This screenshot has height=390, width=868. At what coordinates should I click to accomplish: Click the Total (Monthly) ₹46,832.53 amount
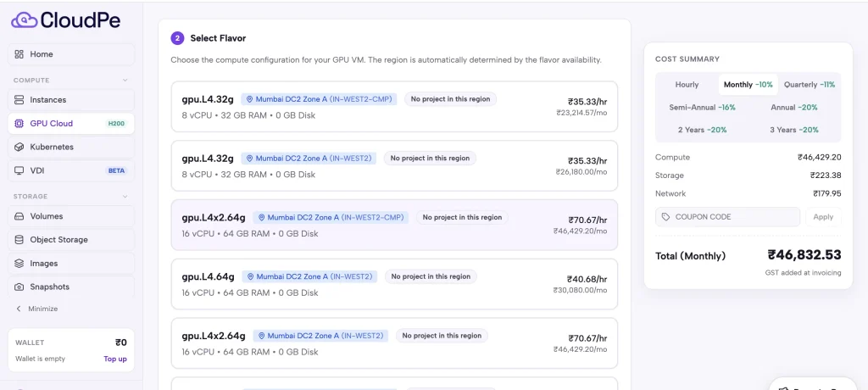point(804,255)
